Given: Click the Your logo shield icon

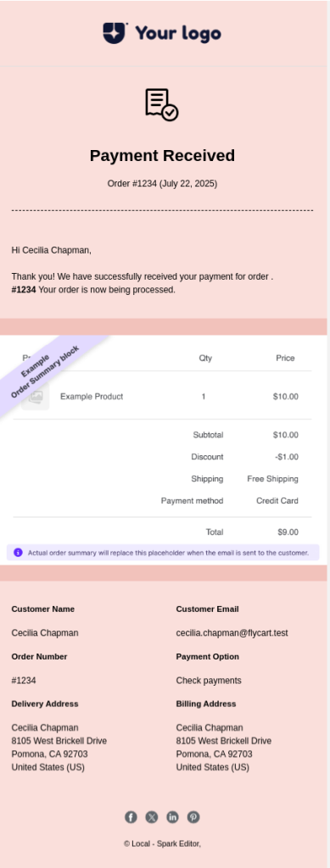Looking at the screenshot, I should [x=114, y=33].
